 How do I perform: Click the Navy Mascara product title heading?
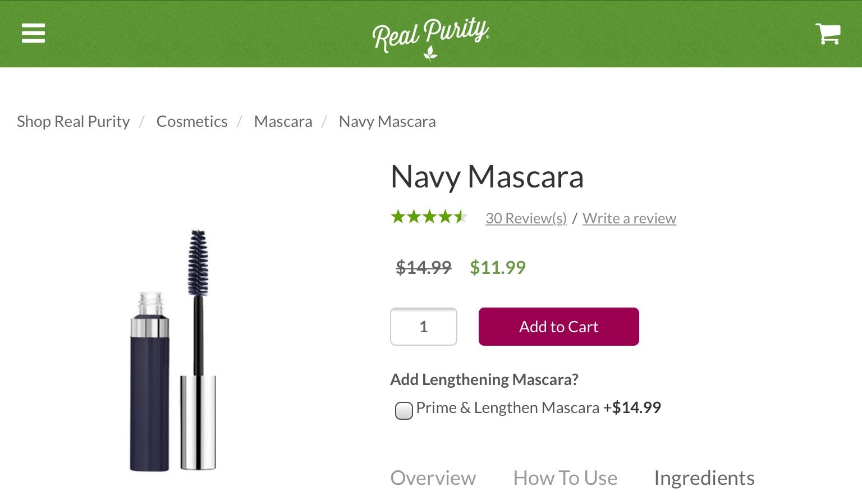(x=487, y=177)
